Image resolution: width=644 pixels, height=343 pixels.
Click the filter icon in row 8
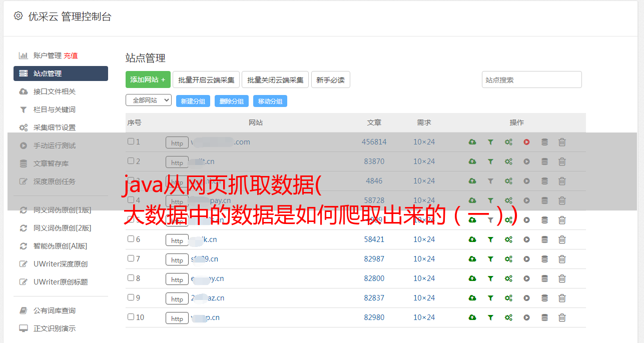coord(490,278)
